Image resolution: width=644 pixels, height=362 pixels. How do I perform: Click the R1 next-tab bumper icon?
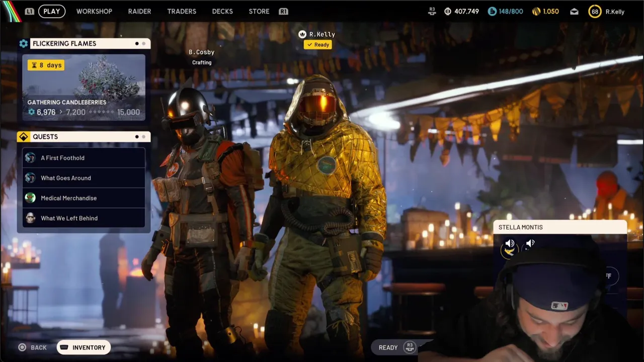coord(283,11)
